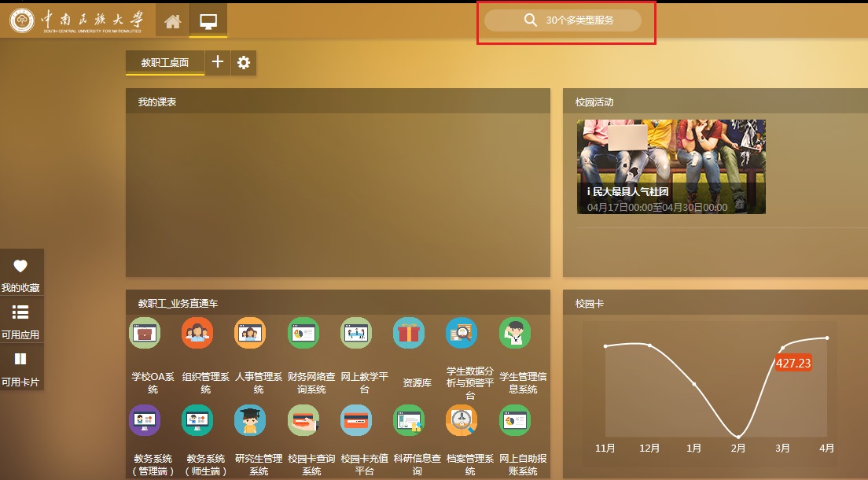Launch the 组织管理系统 icon

197,334
